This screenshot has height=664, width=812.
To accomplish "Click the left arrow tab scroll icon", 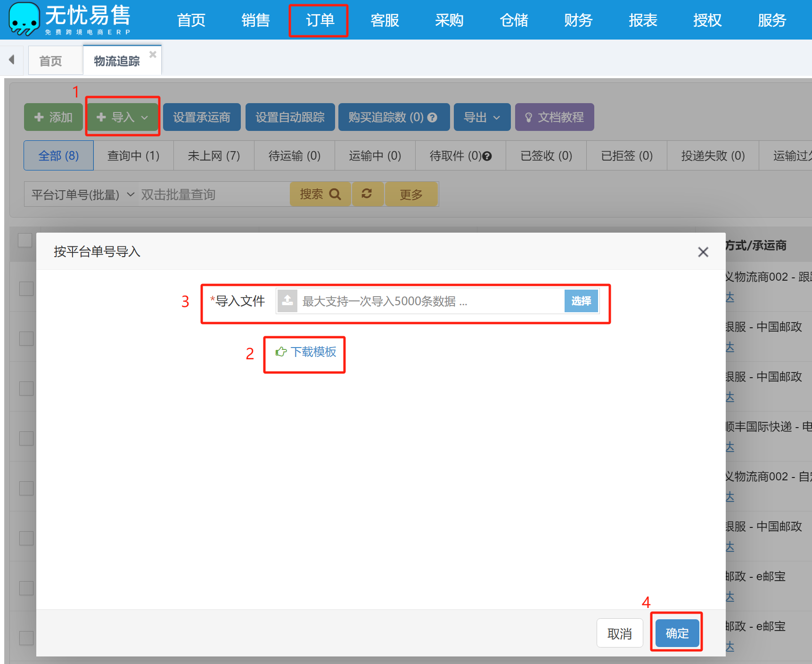I will click(x=12, y=60).
